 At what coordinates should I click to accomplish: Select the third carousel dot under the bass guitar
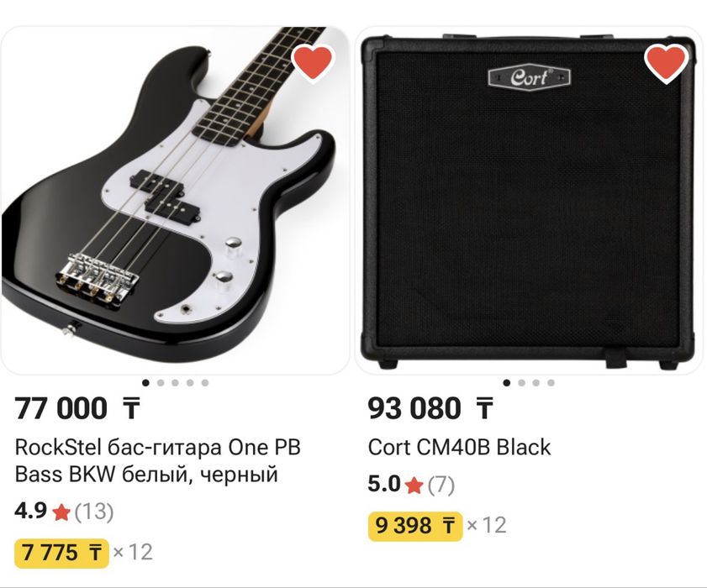tap(176, 383)
